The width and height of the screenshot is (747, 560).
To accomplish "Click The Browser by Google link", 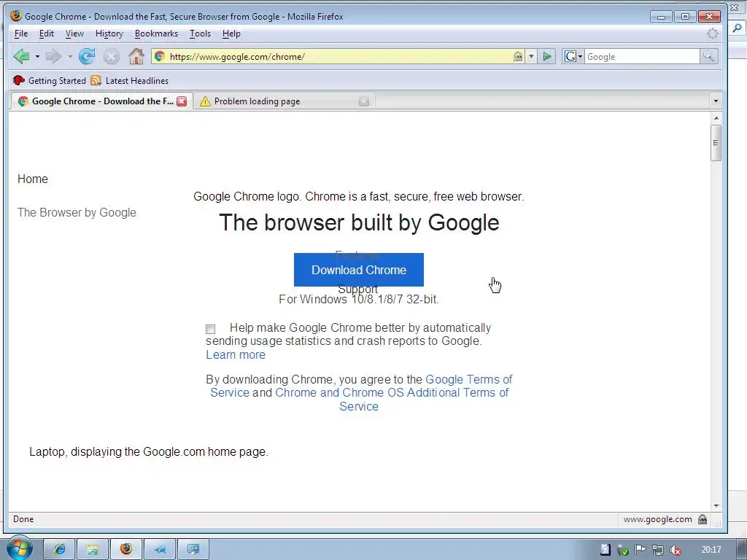I will (x=77, y=212).
